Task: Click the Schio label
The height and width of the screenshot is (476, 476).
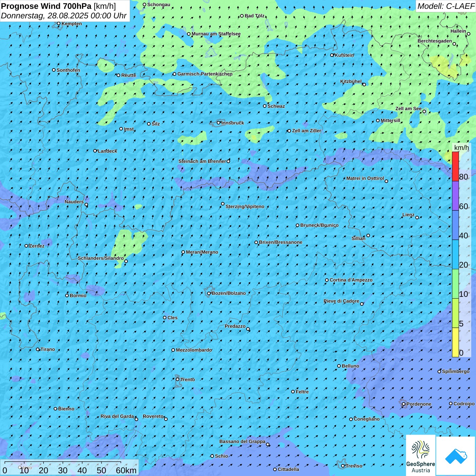Action: [x=221, y=456]
